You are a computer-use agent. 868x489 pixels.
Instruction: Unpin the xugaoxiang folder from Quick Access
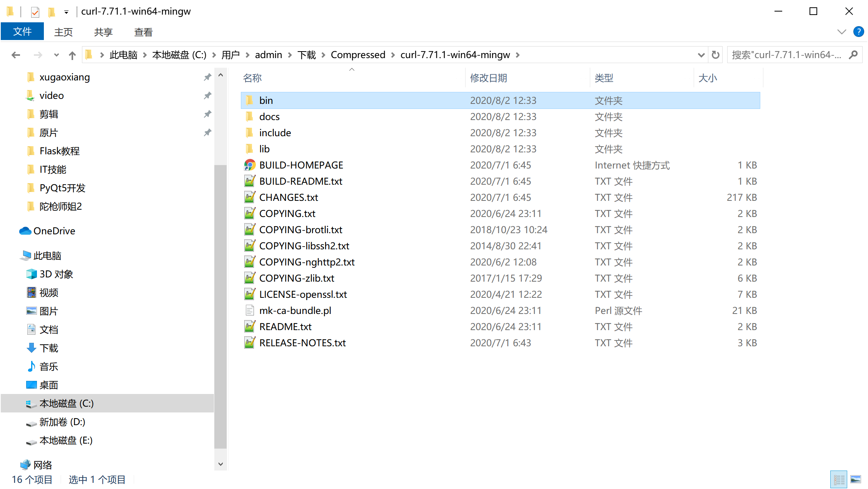(207, 77)
